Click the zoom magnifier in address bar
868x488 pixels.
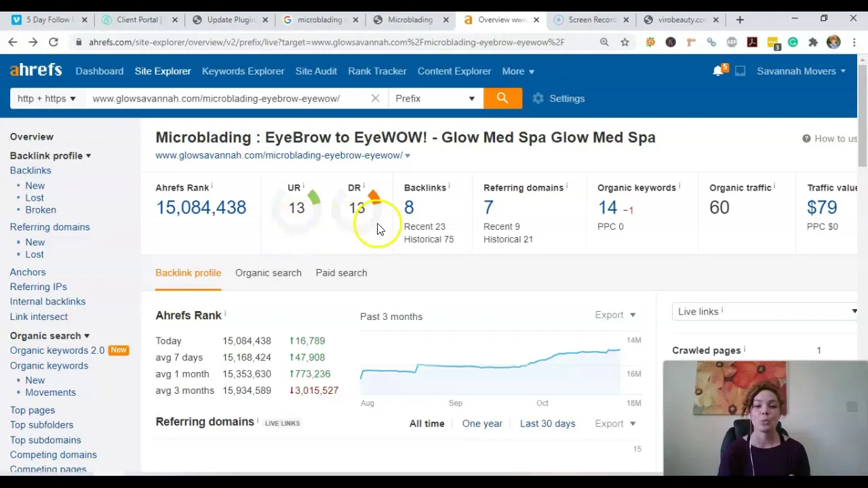coord(604,42)
